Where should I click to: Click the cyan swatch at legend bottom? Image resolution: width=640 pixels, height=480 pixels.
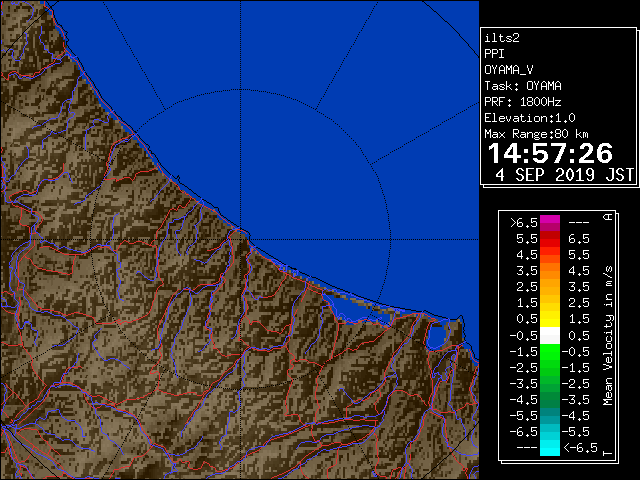[x=550, y=448]
